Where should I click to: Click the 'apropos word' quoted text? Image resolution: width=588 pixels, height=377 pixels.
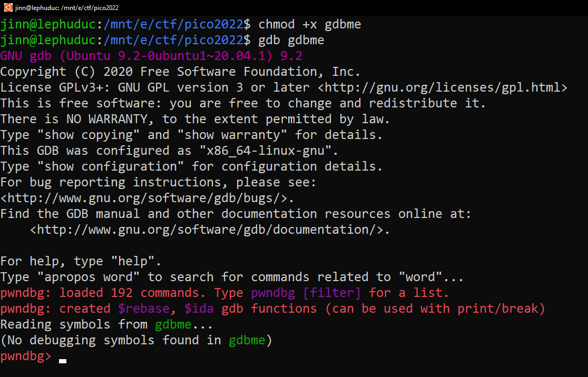pyautogui.click(x=89, y=277)
